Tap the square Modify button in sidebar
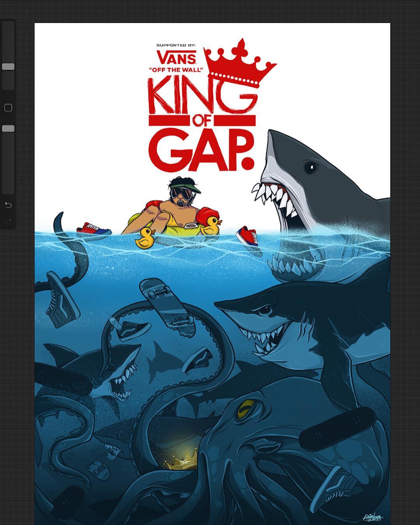This screenshot has width=420, height=525. [8, 108]
